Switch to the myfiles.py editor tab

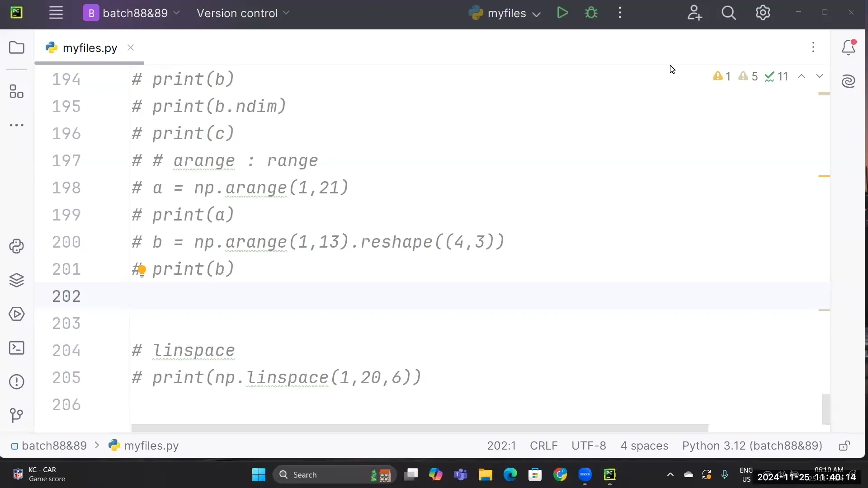(x=89, y=47)
